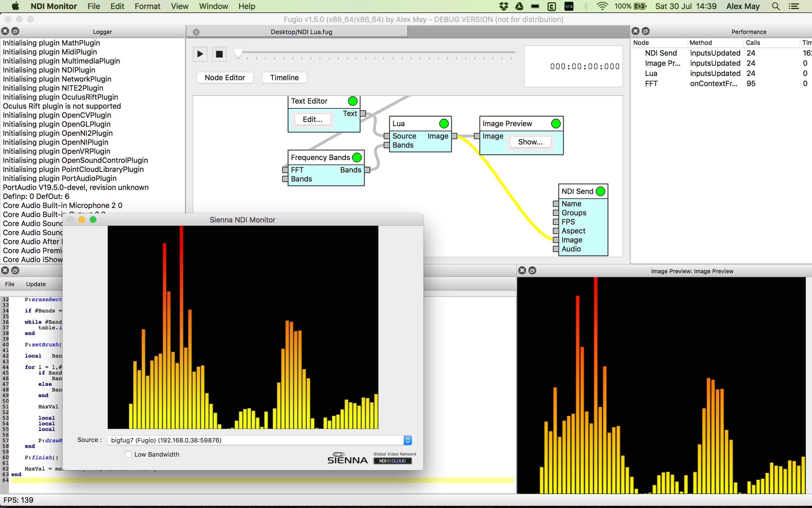Open the Edit menu in the menu bar
This screenshot has width=812, height=508.
(118, 6)
